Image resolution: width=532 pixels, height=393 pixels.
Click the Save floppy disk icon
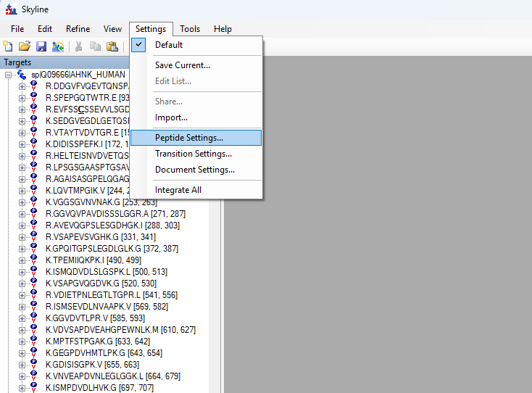(41, 46)
